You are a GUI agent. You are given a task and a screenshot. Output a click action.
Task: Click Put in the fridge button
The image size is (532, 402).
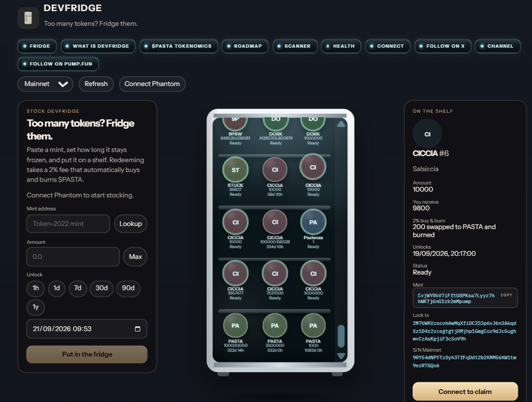point(87,354)
